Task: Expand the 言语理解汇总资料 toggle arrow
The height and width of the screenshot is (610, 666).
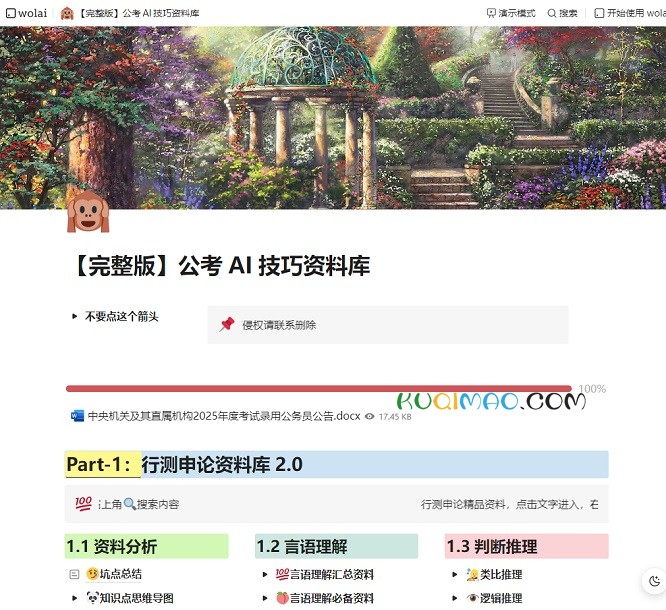Action: [x=265, y=575]
